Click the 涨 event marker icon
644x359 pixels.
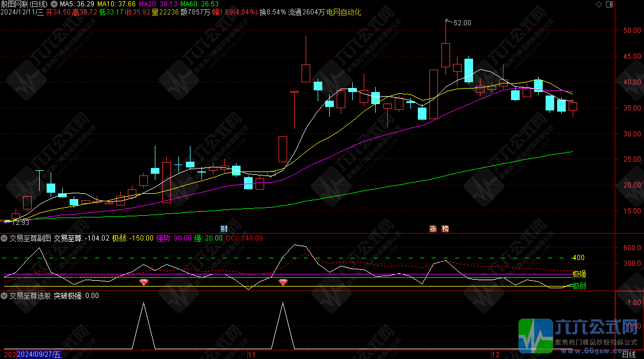point(433,228)
